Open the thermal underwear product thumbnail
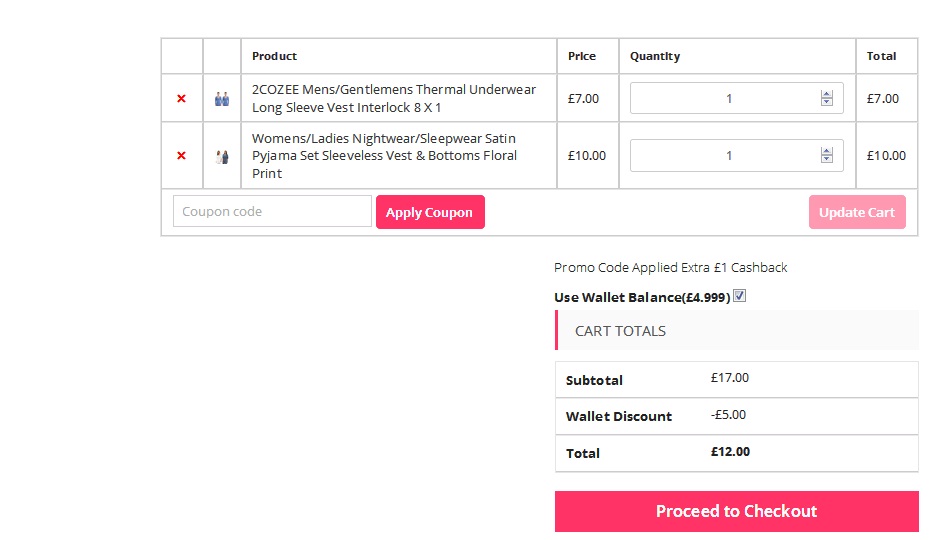The height and width of the screenshot is (540, 930). (x=222, y=99)
